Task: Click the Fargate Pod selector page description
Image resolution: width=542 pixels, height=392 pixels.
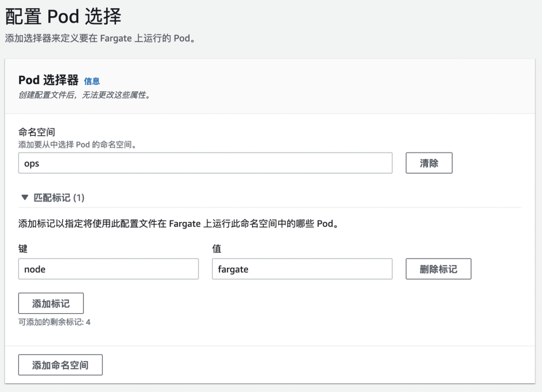Action: click(x=99, y=39)
